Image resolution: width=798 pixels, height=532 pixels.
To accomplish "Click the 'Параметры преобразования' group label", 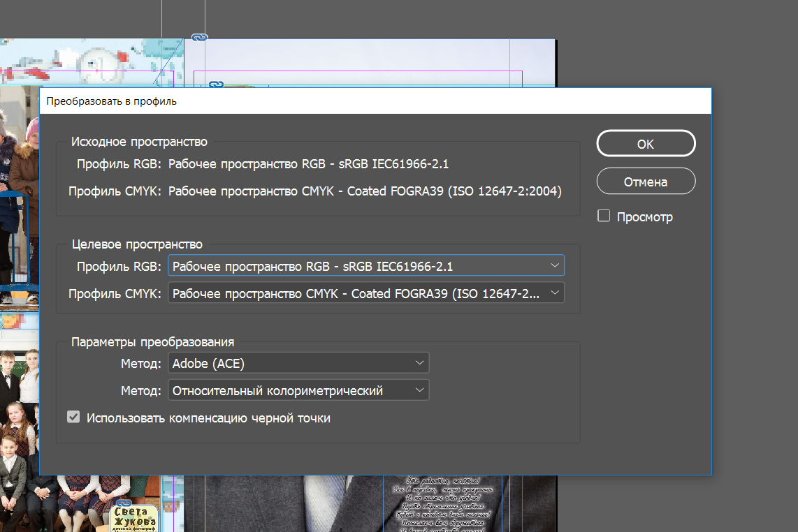I will coord(152,342).
